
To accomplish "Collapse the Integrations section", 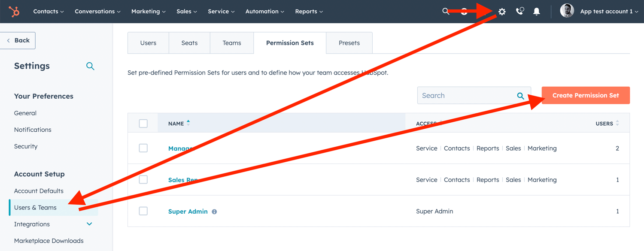I will coord(89,224).
